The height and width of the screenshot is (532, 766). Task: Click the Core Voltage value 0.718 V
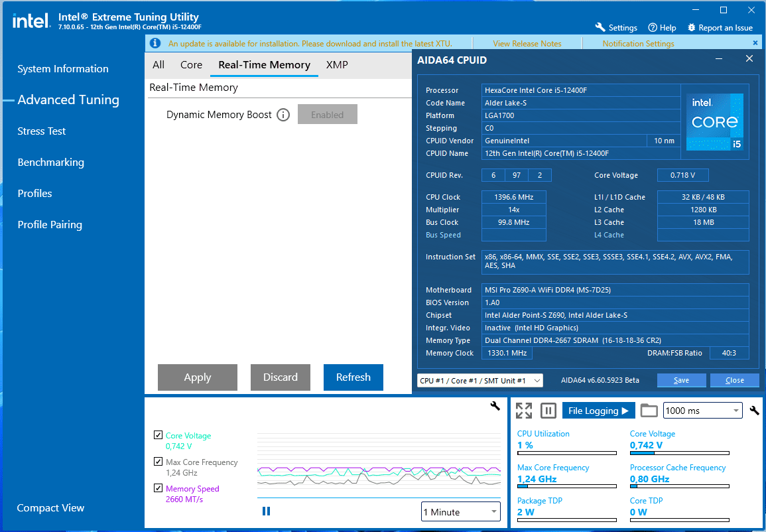pyautogui.click(x=682, y=175)
